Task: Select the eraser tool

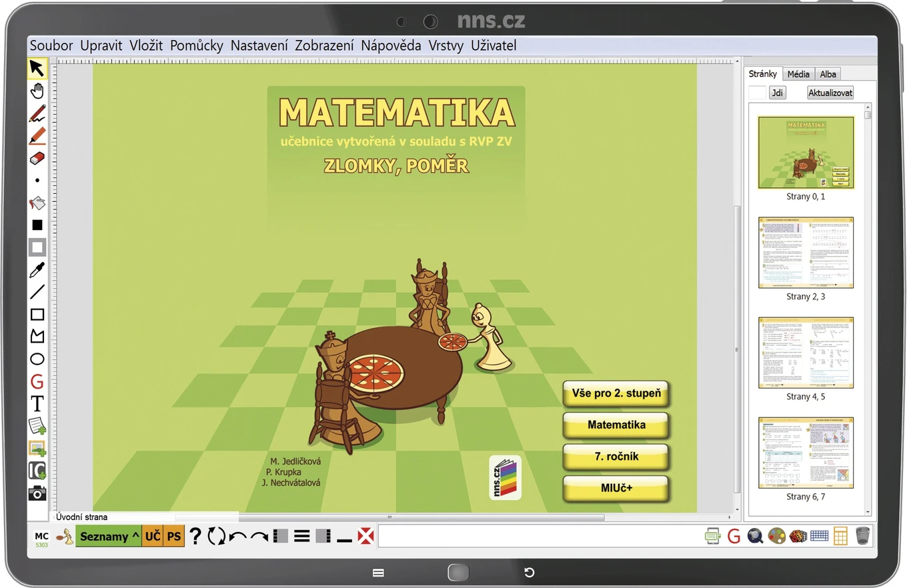Action: (x=37, y=158)
